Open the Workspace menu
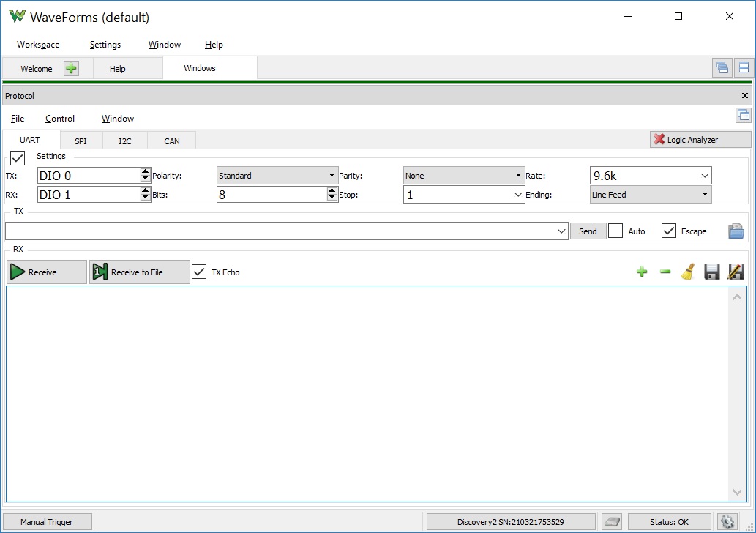 click(38, 45)
